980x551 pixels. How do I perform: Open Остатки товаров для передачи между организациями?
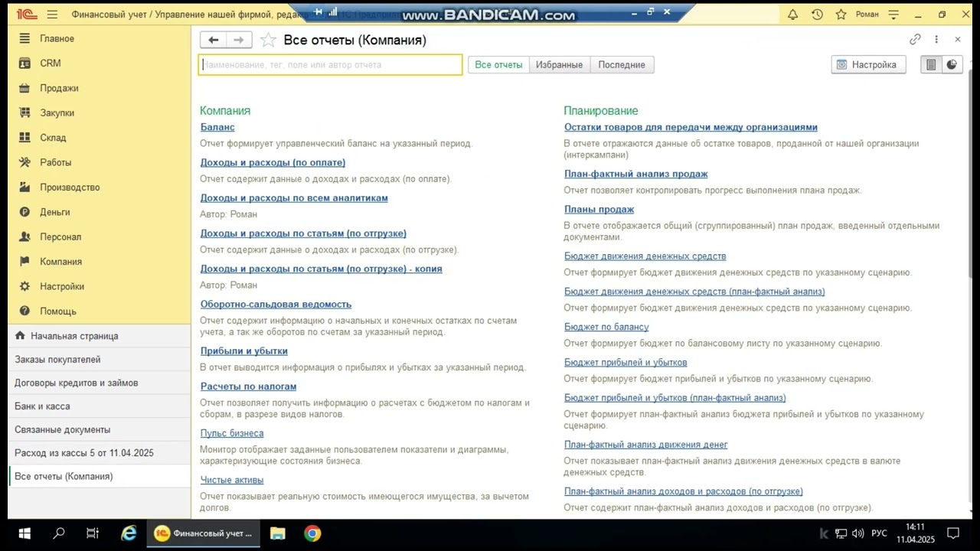(691, 127)
